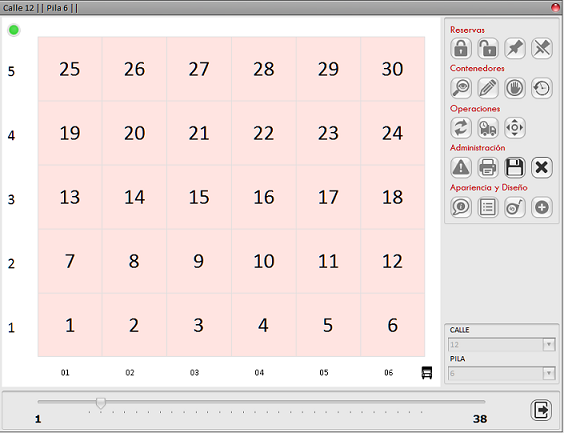Click the closed padlock icon under Reservas
This screenshot has height=433, width=564.
tap(461, 48)
